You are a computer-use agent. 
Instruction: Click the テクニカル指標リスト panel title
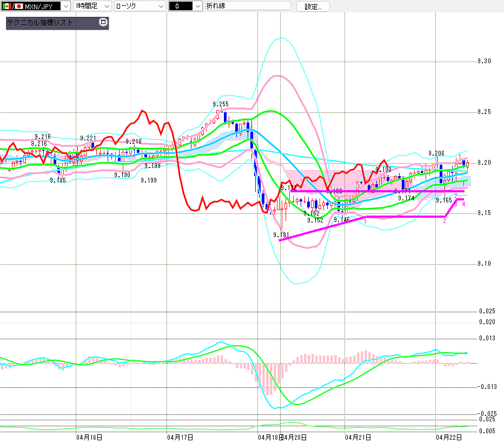pos(40,23)
